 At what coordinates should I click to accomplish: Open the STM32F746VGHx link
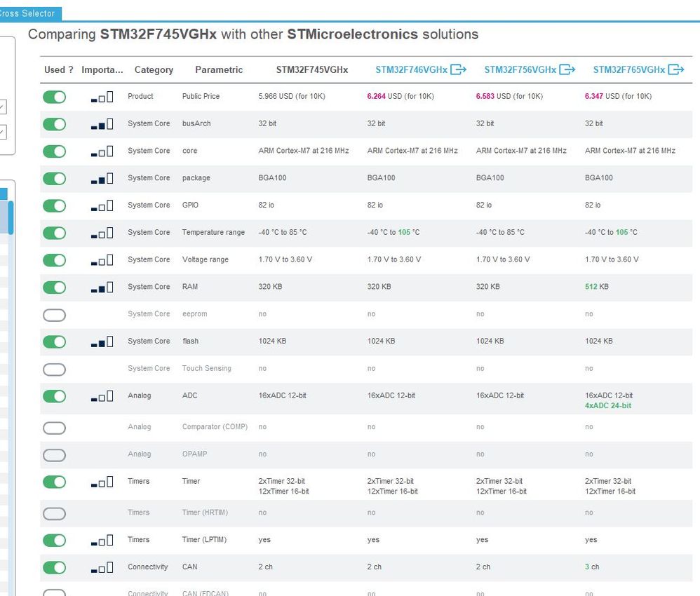pyautogui.click(x=411, y=69)
